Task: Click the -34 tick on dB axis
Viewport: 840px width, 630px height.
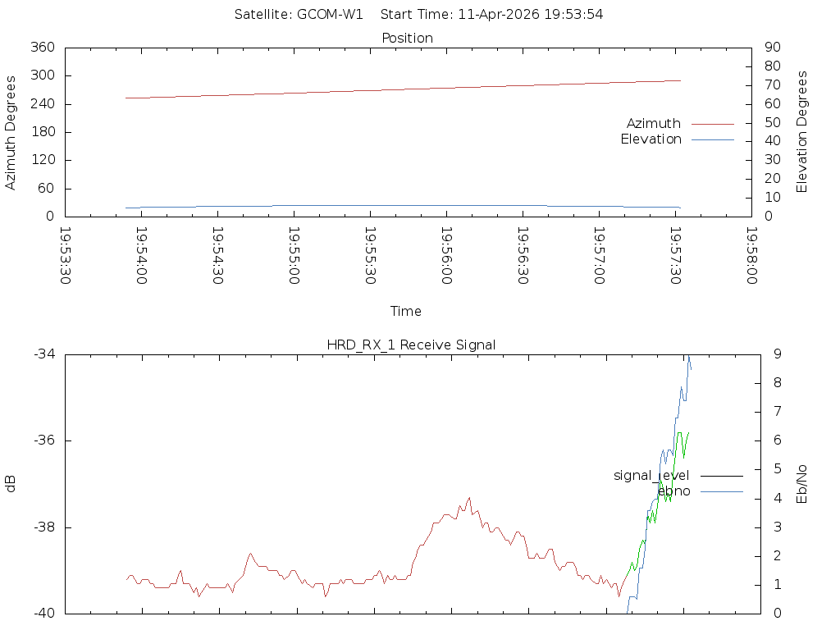Action: (43, 354)
